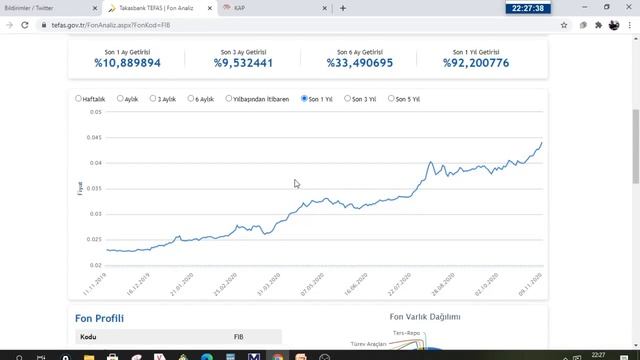The height and width of the screenshot is (360, 640).
Task: Click the Ters-Repo pie chart label
Action: click(406, 333)
